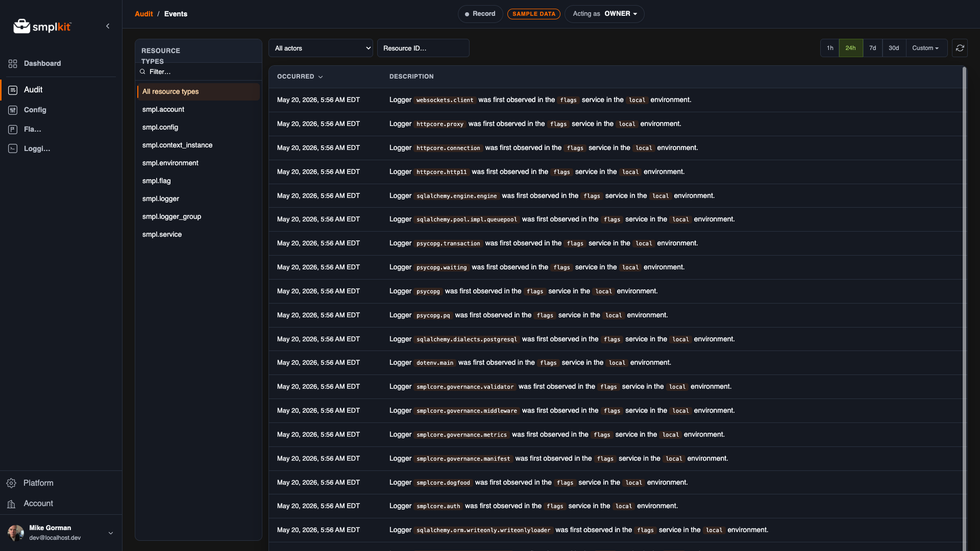980x551 pixels.
Task: Click the Resource ID input field
Action: [x=423, y=48]
